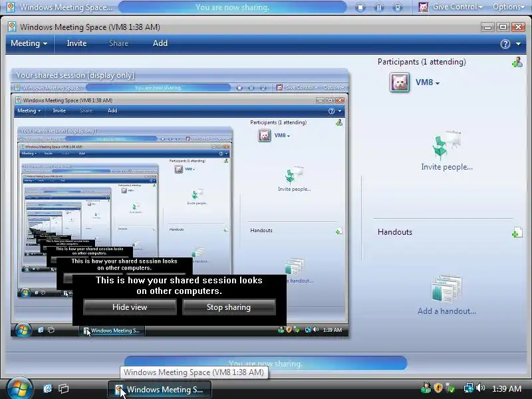
Task: Open the VM8 participant dropdown
Action: pos(428,82)
